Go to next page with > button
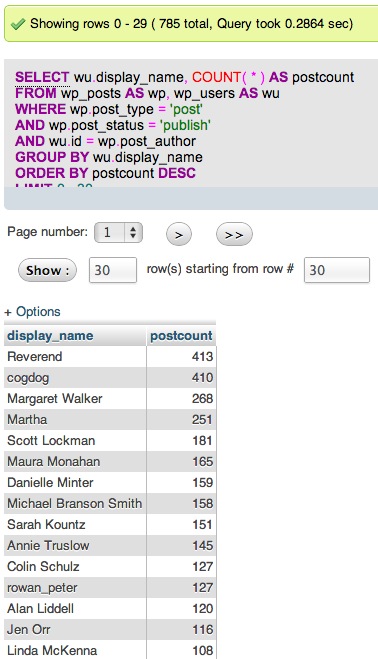 point(179,235)
